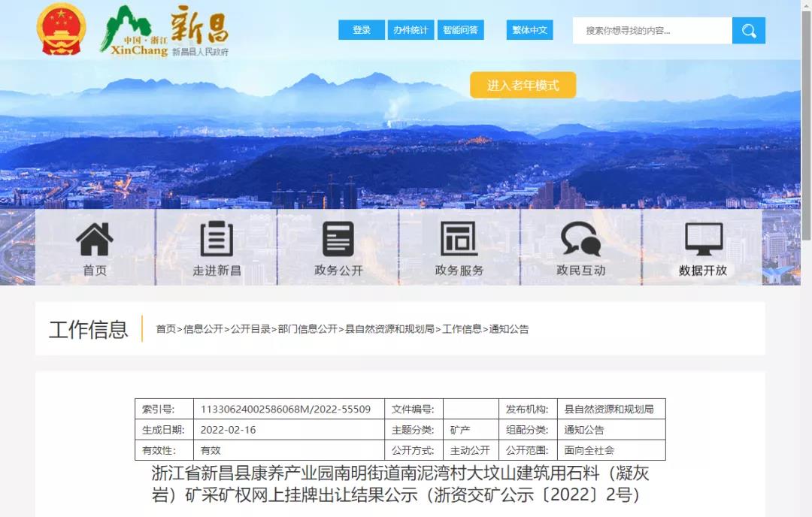Click the vertical page scrollbar
This screenshot has height=517, width=812.
(x=806, y=150)
